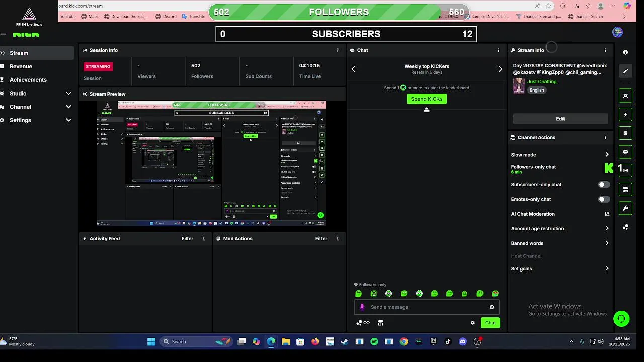Send message with green Chat button
644x362 pixels.
[x=490, y=323]
